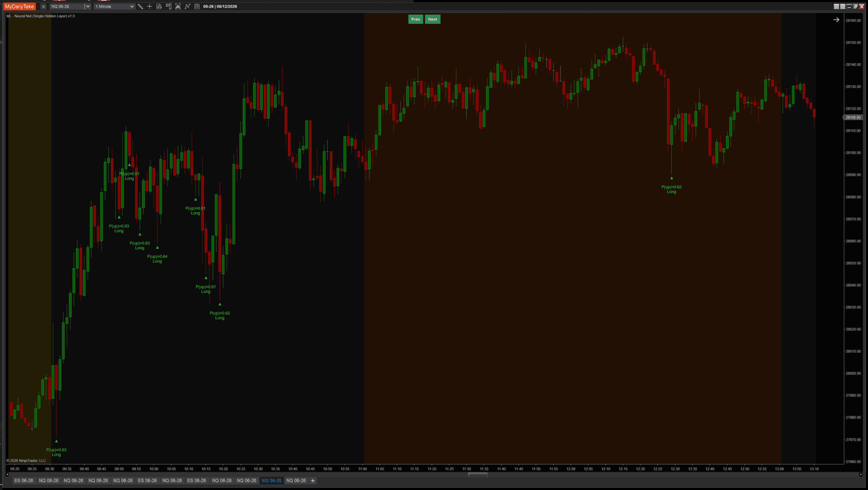This screenshot has width=868, height=490.
Task: Click the horizontal scrollbar left arrow
Action: coord(7,475)
